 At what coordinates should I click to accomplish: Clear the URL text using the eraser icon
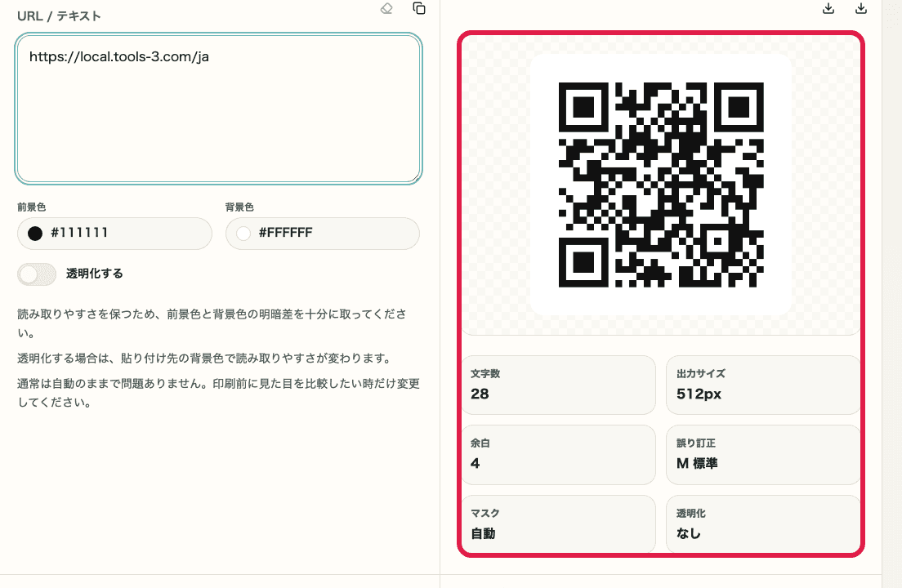[386, 9]
